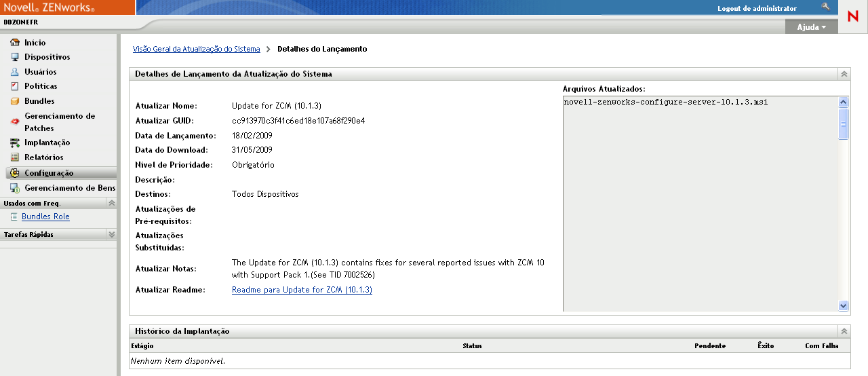Screen dimensions: 868x376
Task: Click the Status column header
Action: (472, 346)
